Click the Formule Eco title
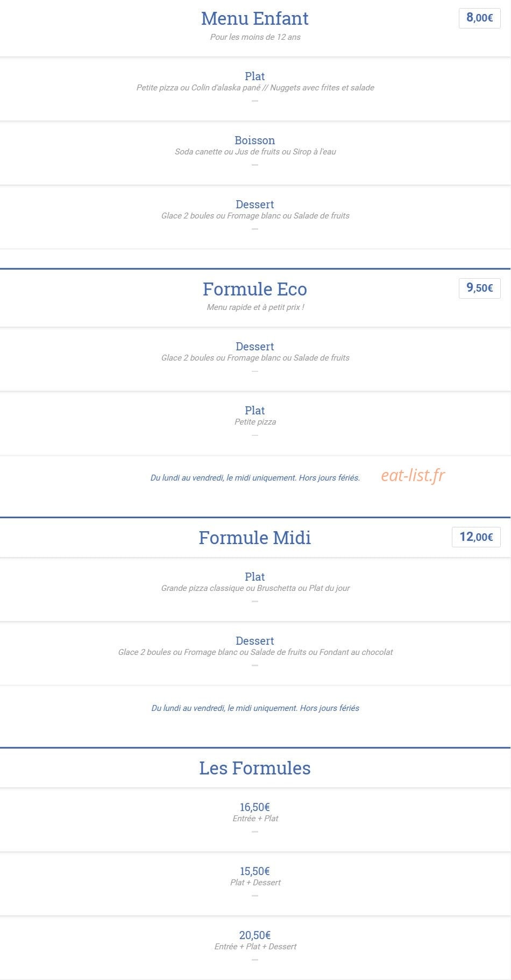 [x=254, y=289]
